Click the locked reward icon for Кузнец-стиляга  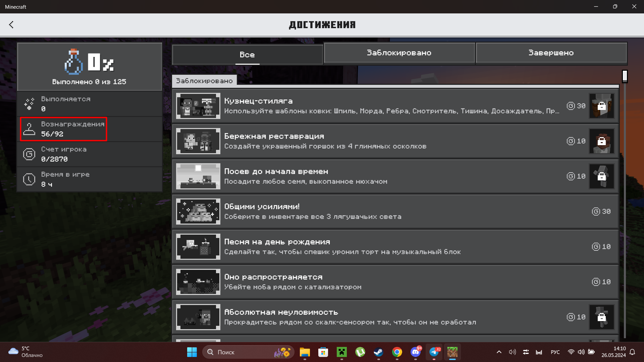tap(601, 106)
